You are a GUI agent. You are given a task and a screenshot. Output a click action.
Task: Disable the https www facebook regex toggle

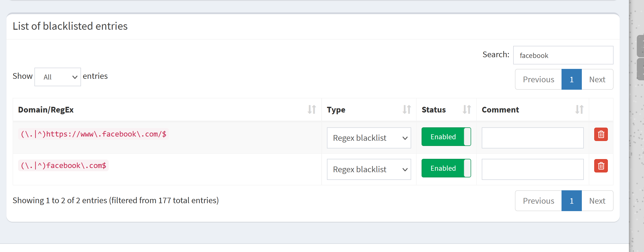tap(446, 137)
